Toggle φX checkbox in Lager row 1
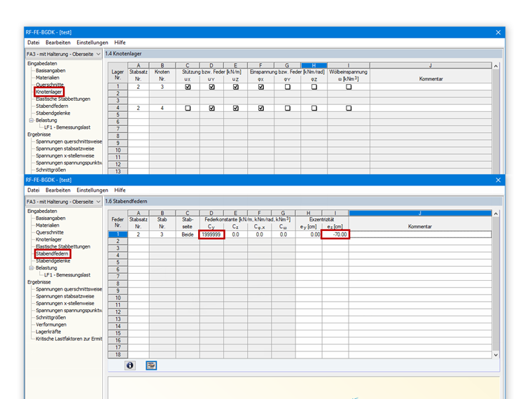532x399 pixels. click(261, 87)
